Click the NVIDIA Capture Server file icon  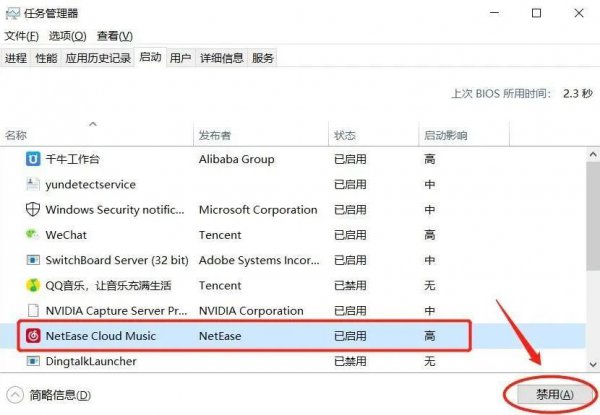point(32,310)
